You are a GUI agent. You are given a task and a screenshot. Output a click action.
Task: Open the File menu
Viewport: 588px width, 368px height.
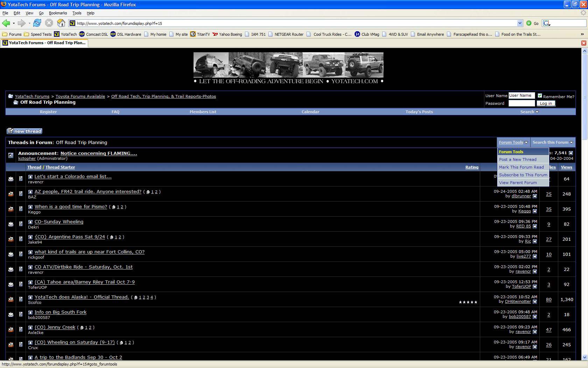(5, 13)
